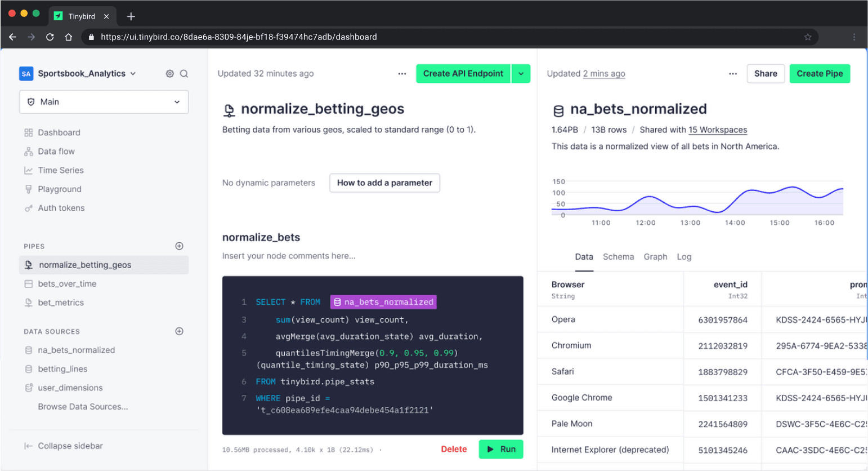
Task: Add a new pipe with plus icon
Action: click(x=179, y=246)
